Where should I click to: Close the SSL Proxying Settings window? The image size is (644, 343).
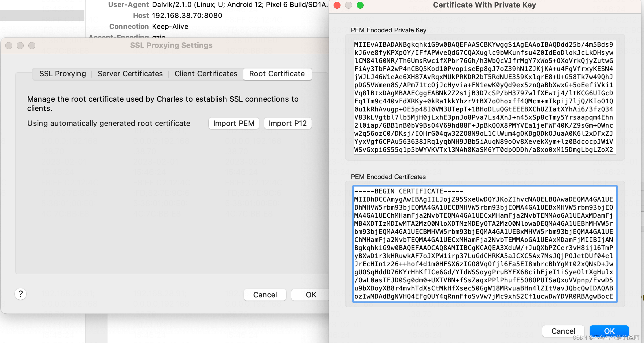pyautogui.click(x=9, y=46)
